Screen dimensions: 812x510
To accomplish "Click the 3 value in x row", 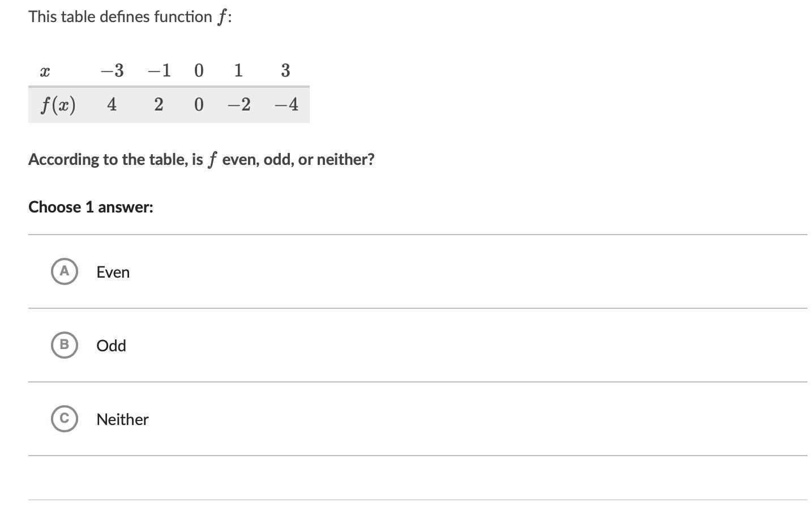I will point(285,70).
